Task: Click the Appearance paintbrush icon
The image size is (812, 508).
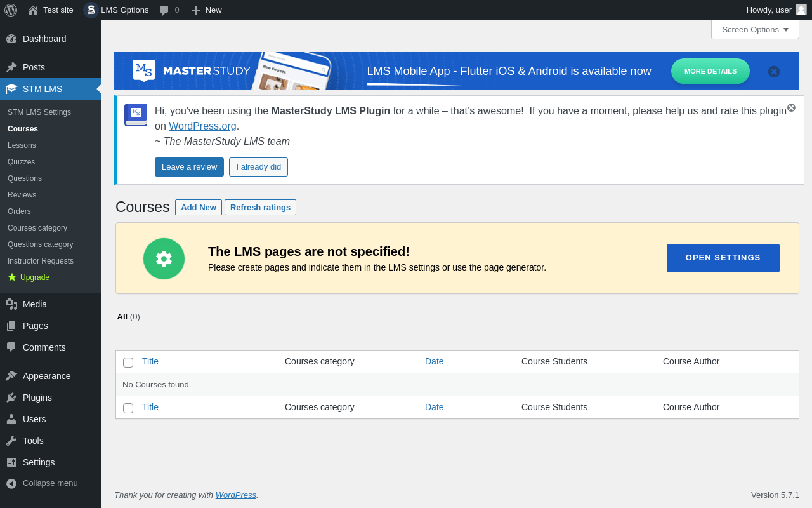Action: tap(11, 376)
